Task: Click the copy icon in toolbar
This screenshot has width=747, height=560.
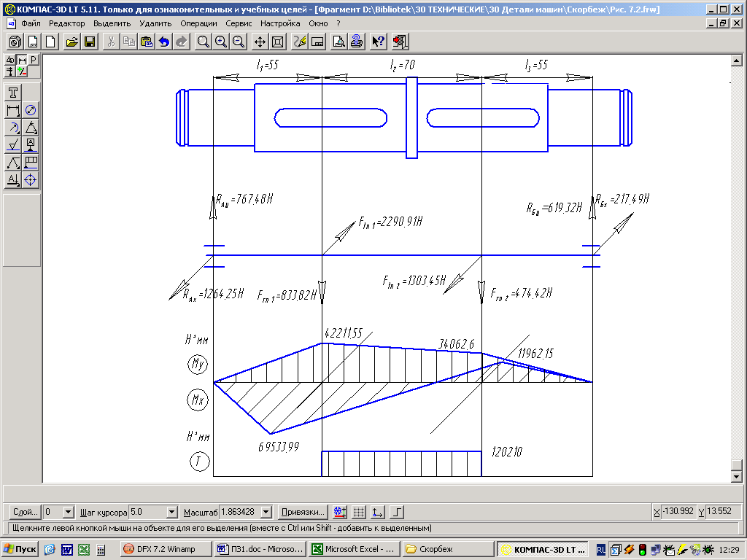Action: pyautogui.click(x=128, y=42)
